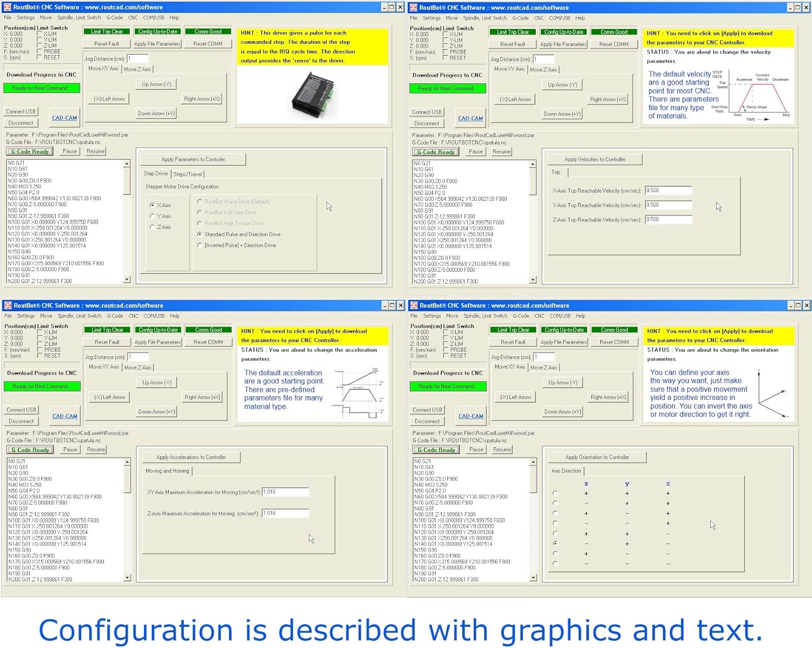Select the Step Driver tab in top-left window
Screen dimensions: 812x648
156,173
